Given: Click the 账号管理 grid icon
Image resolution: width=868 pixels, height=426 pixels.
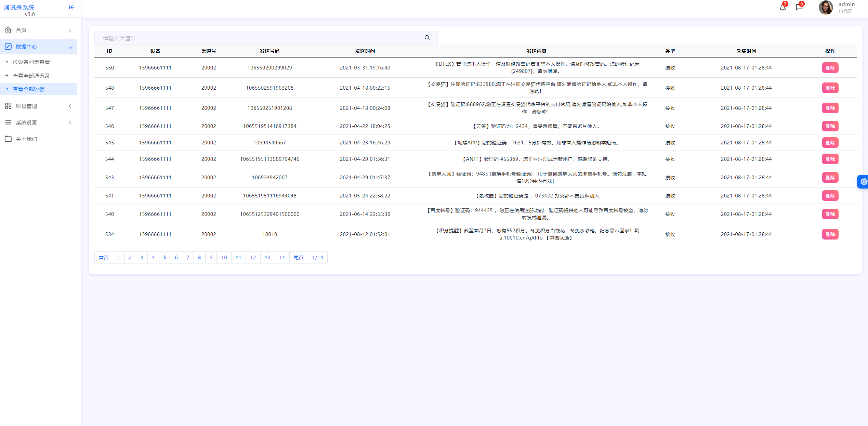Looking at the screenshot, I should pos(8,106).
